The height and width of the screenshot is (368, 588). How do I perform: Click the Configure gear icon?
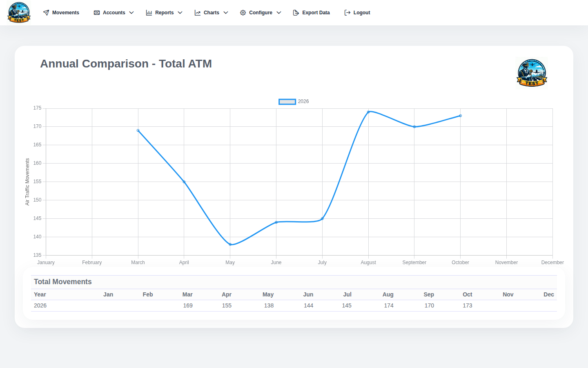[243, 13]
